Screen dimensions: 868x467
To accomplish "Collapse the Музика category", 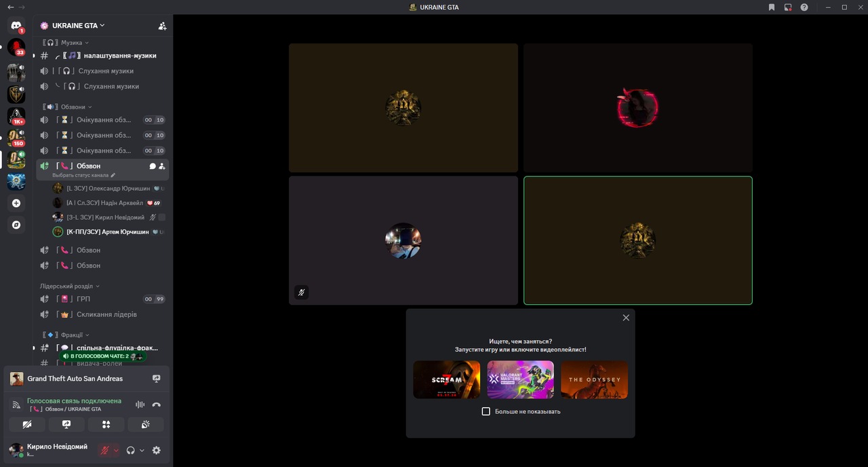I will (x=65, y=43).
